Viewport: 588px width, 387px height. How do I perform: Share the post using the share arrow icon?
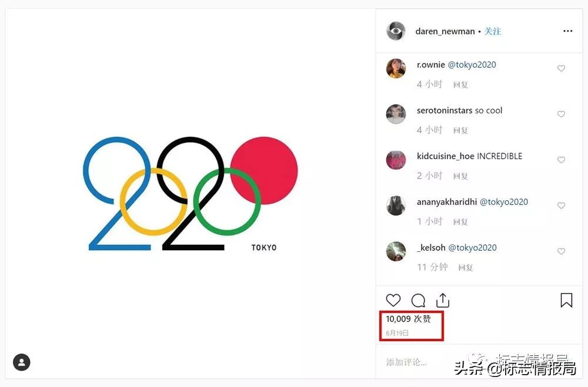[442, 300]
